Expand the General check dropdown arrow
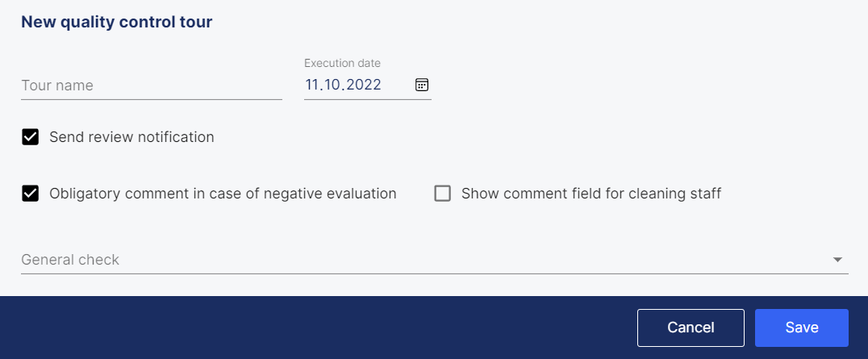868x359 pixels. tap(837, 259)
